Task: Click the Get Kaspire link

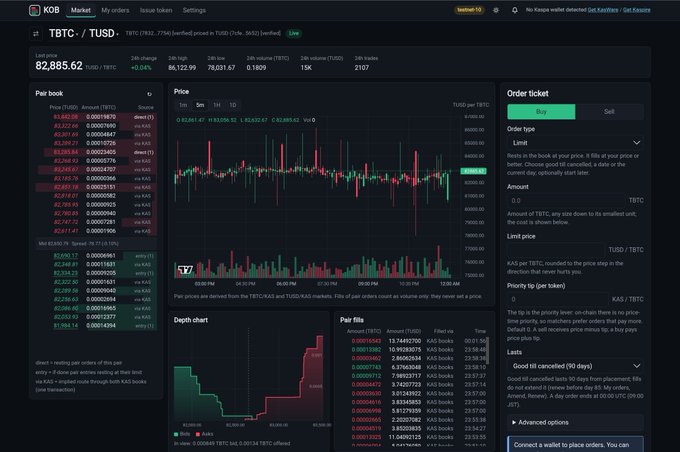Action: pos(637,10)
